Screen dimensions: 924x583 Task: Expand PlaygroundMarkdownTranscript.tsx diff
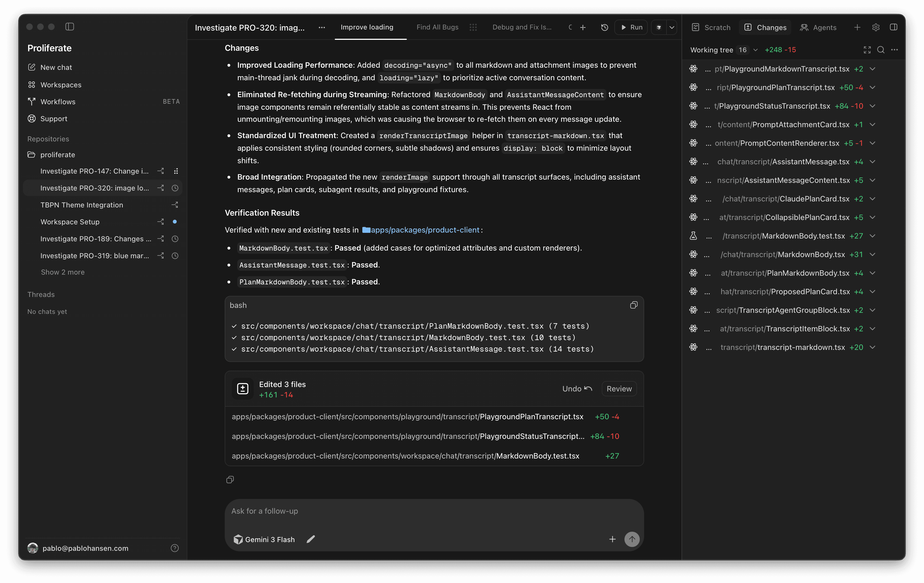click(873, 69)
